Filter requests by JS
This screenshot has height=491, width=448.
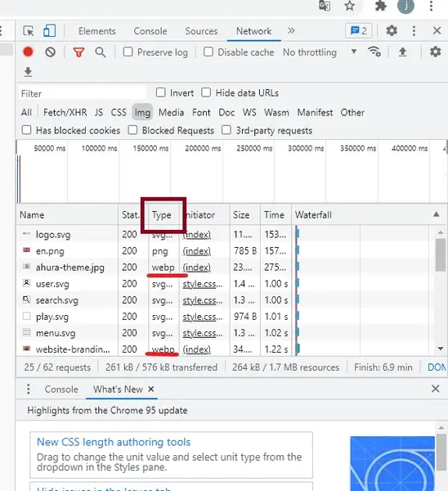(99, 112)
